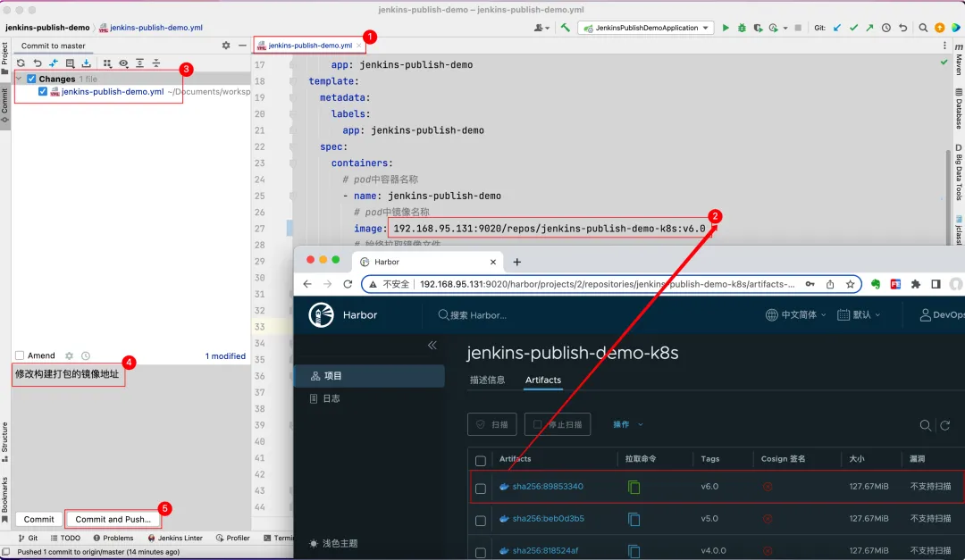
Task: Click the 1 modified link
Action: point(225,356)
